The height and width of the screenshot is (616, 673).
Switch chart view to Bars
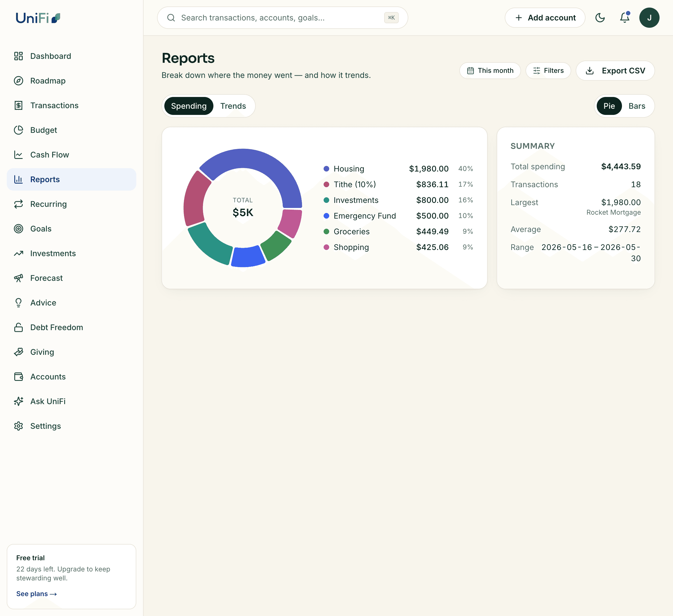637,106
